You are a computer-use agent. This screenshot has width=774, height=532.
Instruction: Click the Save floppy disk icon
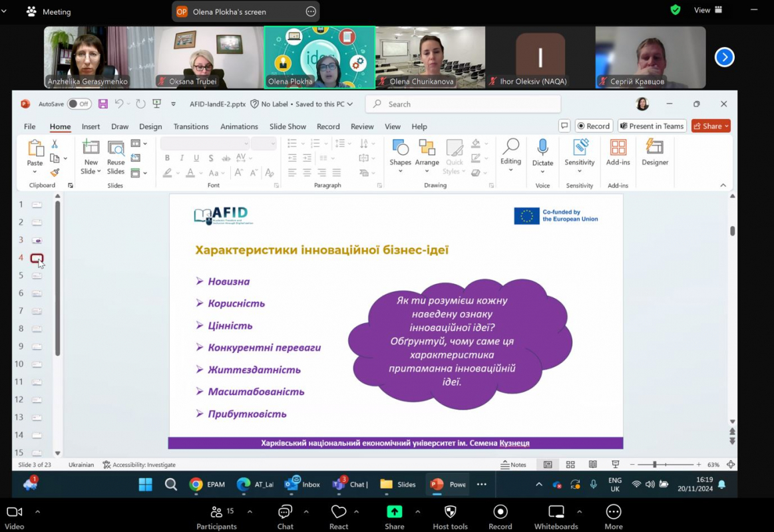click(x=102, y=104)
